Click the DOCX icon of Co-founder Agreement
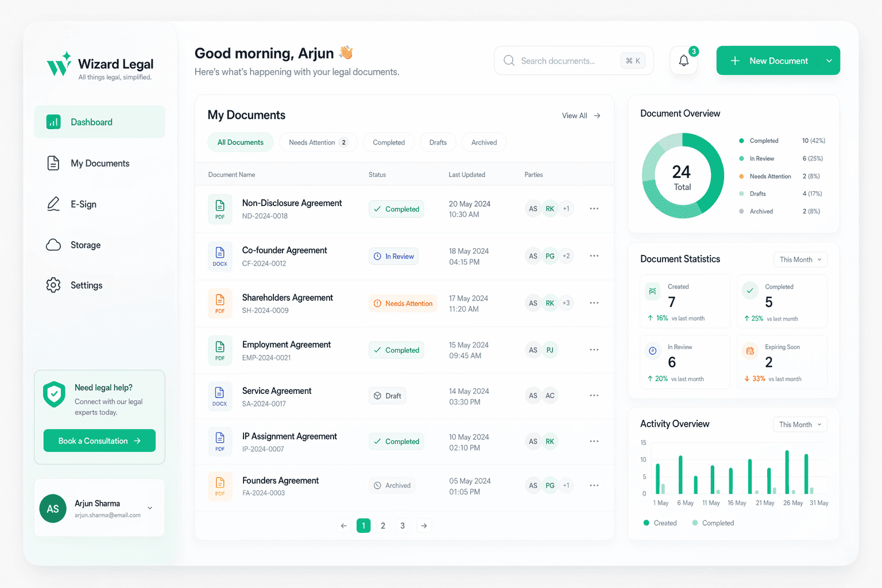The width and height of the screenshot is (882, 588). 220,256
